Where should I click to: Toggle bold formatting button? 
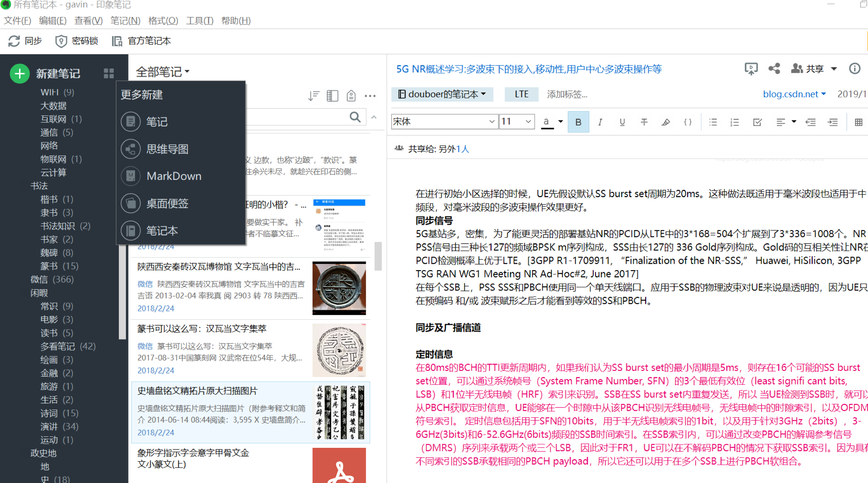(x=578, y=122)
